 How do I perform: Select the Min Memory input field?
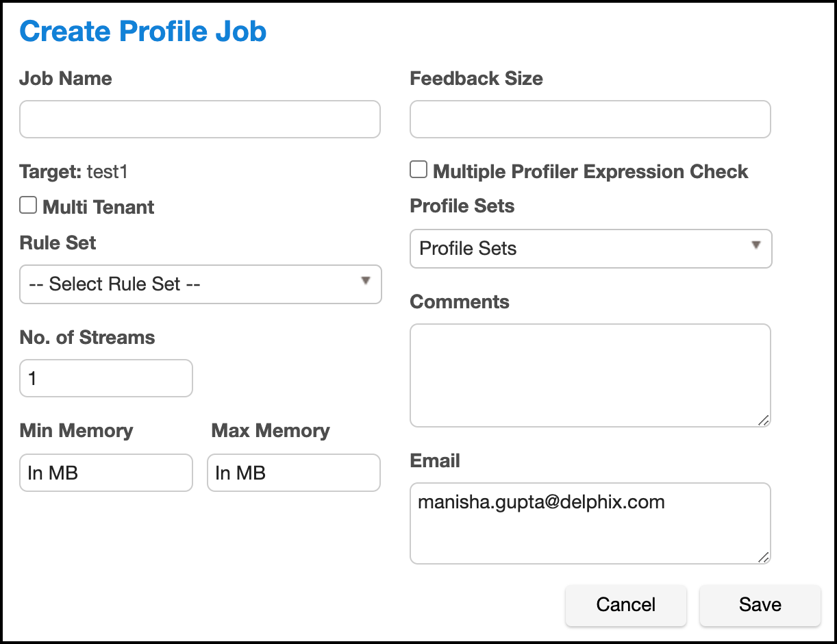[106, 473]
